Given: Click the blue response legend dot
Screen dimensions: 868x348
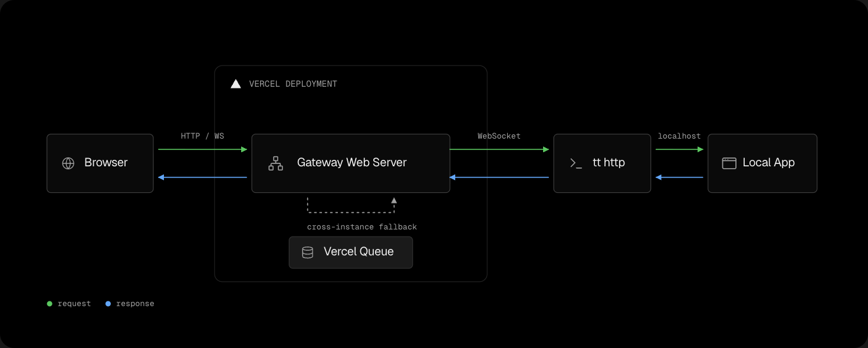Looking at the screenshot, I should (x=108, y=304).
